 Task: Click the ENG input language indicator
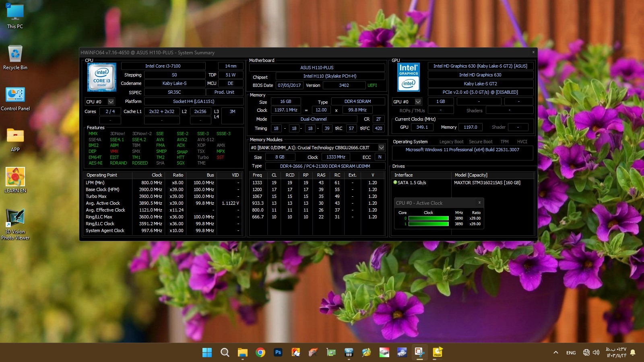571,353
